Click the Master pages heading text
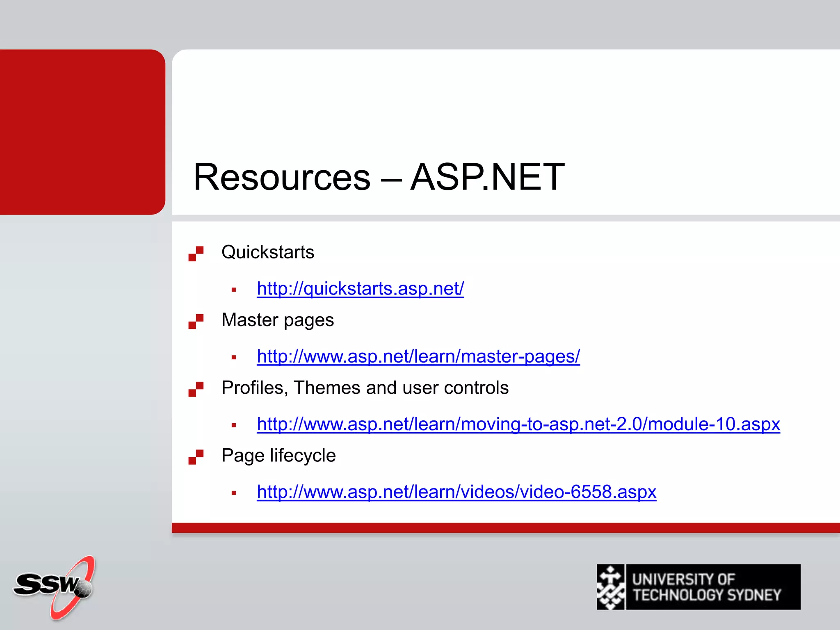Viewport: 840px width, 630px height. (277, 320)
